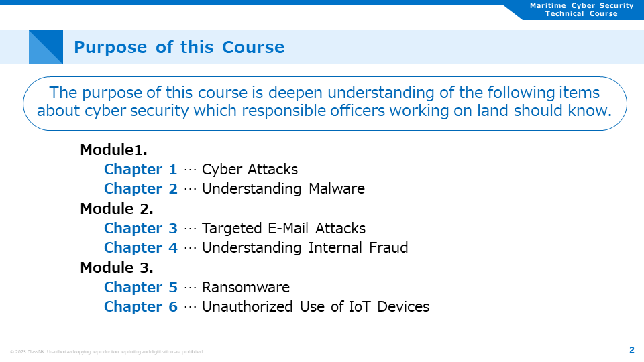This screenshot has height=362, width=644.
Task: Click the Chapter 5 label
Action: click(x=140, y=288)
